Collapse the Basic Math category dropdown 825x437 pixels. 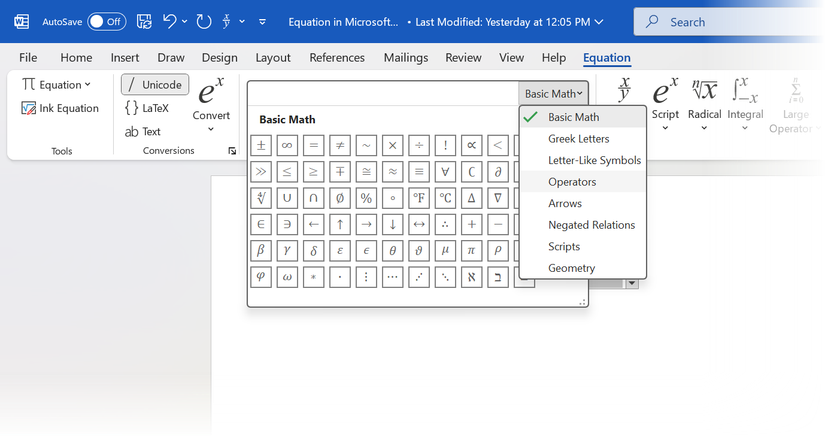553,94
